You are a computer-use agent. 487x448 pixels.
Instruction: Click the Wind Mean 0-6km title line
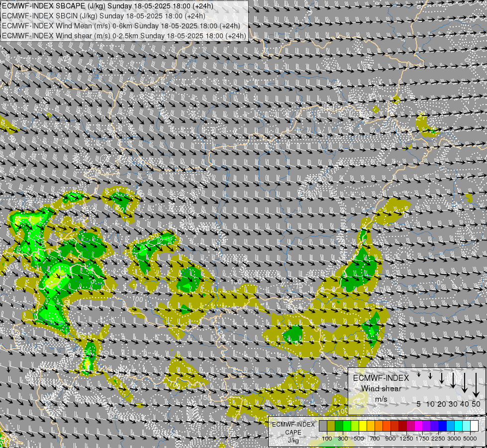(121, 26)
